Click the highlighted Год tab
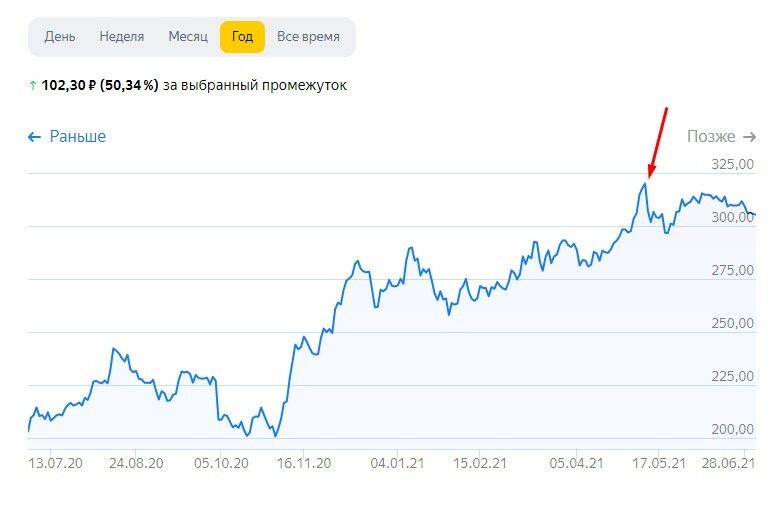The height and width of the screenshot is (506, 774). click(x=242, y=37)
